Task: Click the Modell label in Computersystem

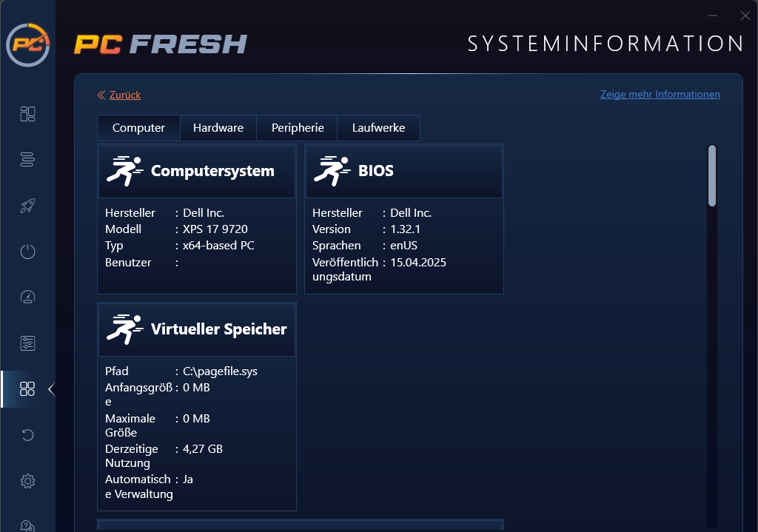Action: [124, 229]
